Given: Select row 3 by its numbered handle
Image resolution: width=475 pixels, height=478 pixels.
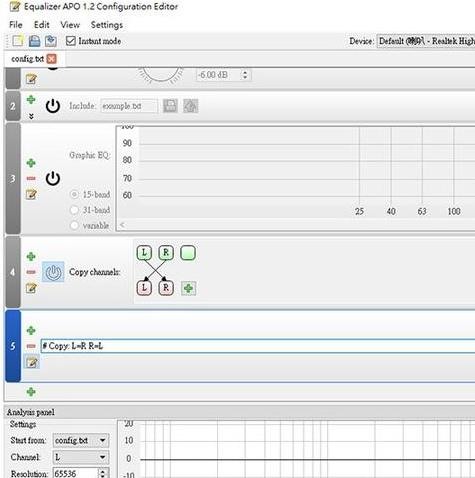Looking at the screenshot, I should 13,178.
